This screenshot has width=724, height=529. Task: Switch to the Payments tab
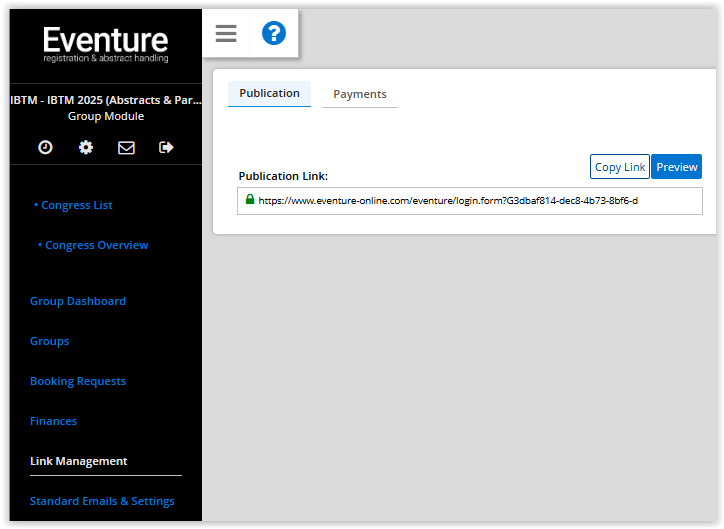tap(359, 94)
